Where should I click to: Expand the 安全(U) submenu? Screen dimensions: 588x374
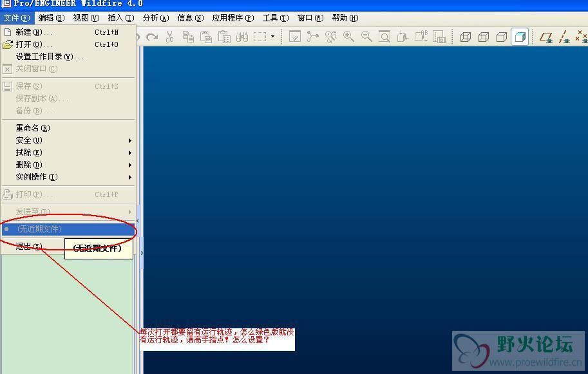click(68, 140)
